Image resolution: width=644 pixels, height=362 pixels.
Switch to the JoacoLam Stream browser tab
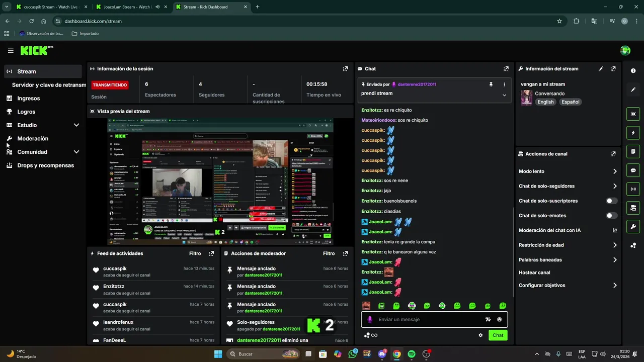pyautogui.click(x=132, y=7)
